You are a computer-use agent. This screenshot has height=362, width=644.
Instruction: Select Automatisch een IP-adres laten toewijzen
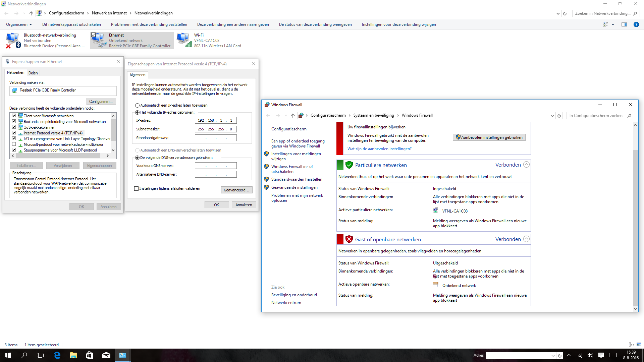[137, 106]
